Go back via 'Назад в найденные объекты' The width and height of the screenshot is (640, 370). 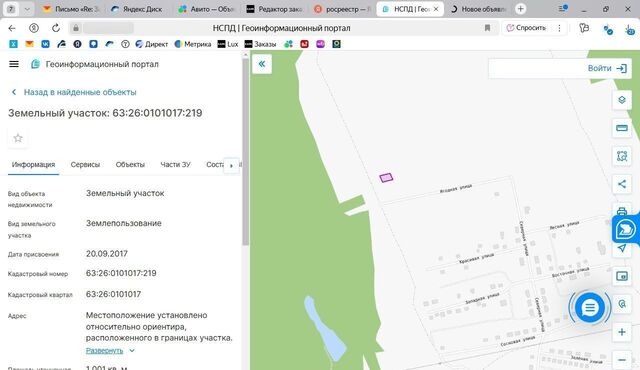pos(74,92)
